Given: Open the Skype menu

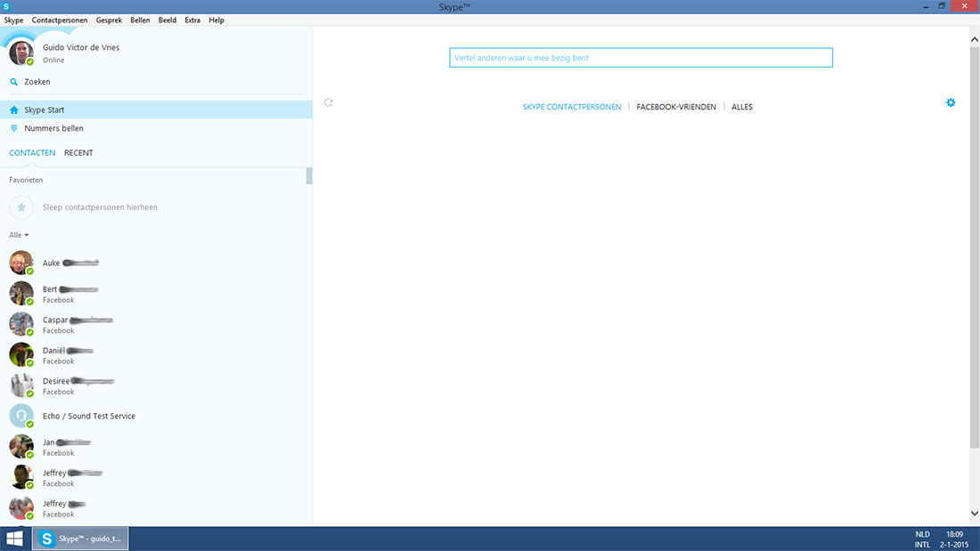Looking at the screenshot, I should tap(13, 20).
